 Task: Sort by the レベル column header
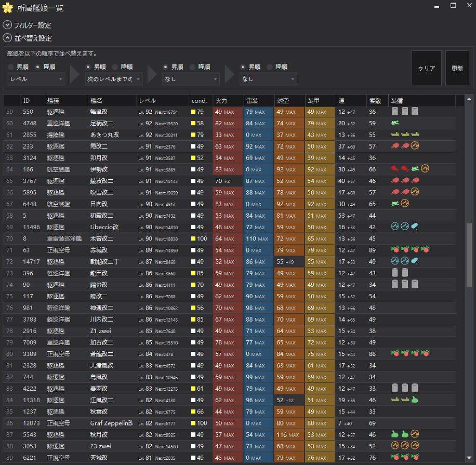click(x=163, y=101)
